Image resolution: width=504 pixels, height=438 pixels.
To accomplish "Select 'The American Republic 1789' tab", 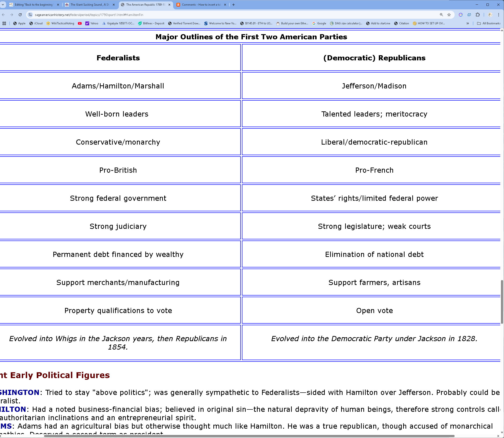I will (146, 5).
